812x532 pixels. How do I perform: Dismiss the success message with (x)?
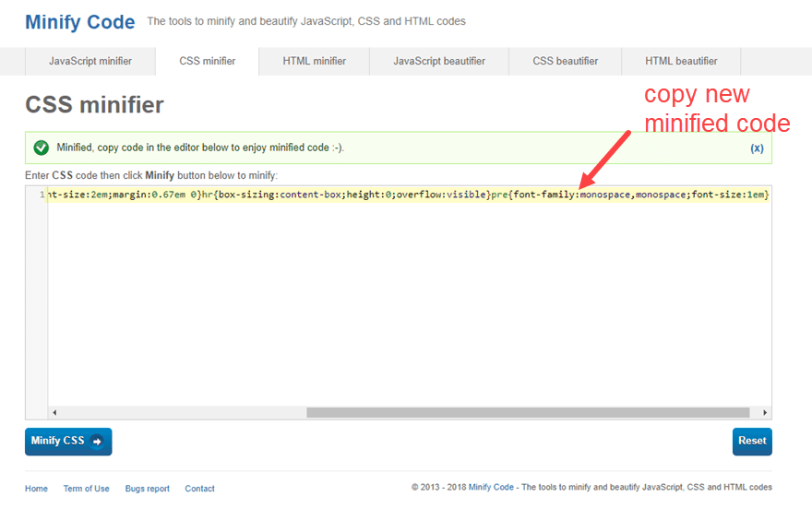click(x=757, y=148)
